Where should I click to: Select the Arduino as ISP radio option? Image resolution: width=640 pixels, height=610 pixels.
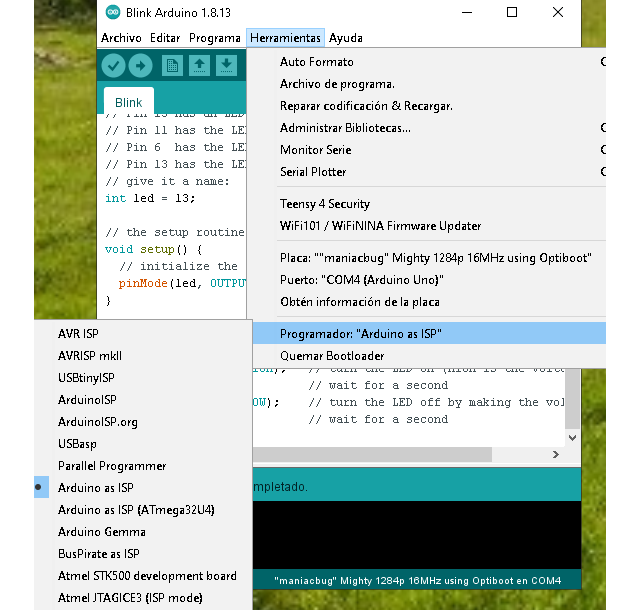(95, 488)
